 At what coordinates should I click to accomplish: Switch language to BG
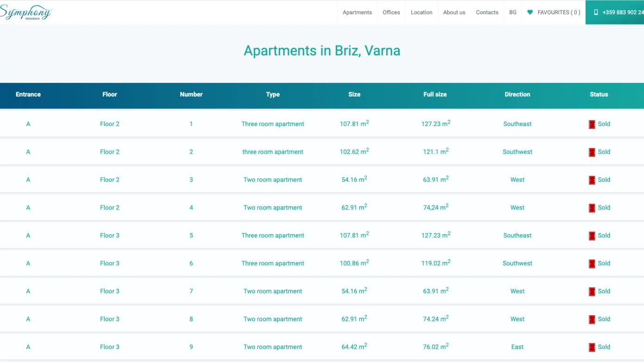point(513,13)
